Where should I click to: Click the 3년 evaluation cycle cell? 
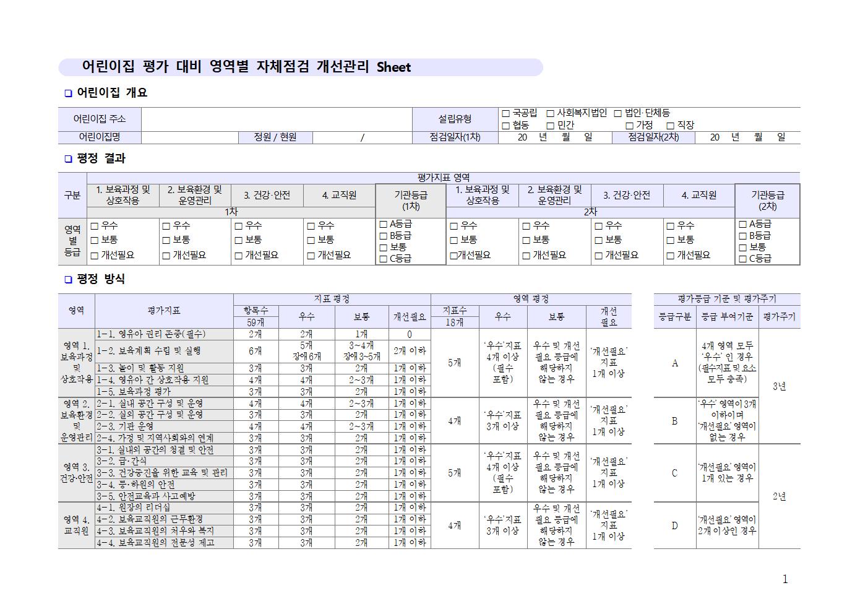[x=780, y=386]
